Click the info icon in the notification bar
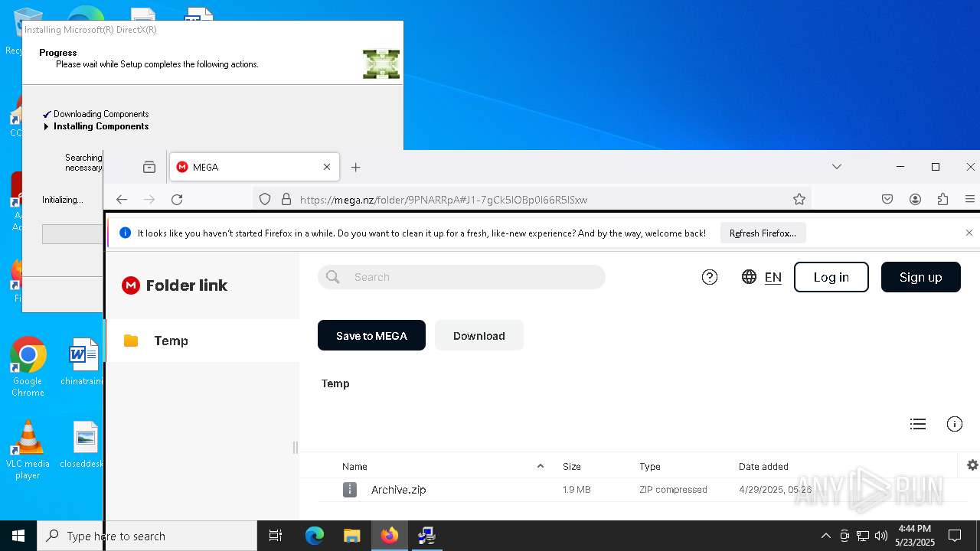The width and height of the screenshot is (980, 551). (125, 233)
